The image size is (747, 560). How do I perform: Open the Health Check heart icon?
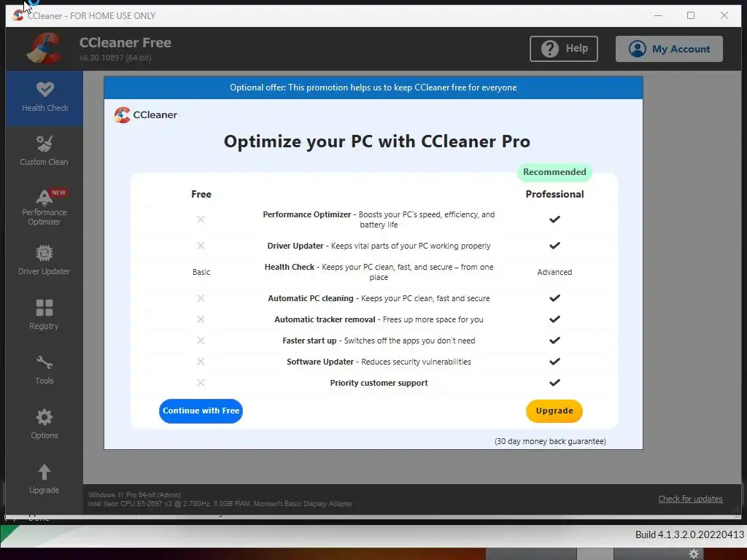click(x=44, y=89)
